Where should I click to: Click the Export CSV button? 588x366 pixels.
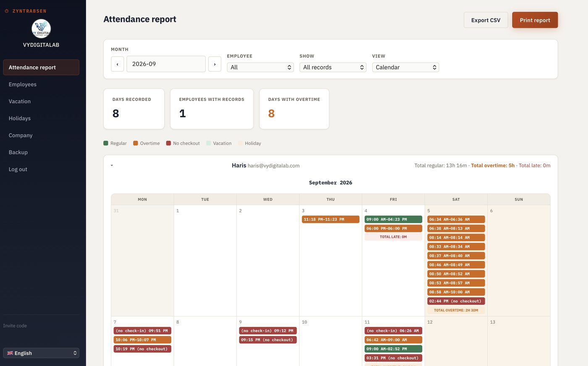(x=486, y=20)
